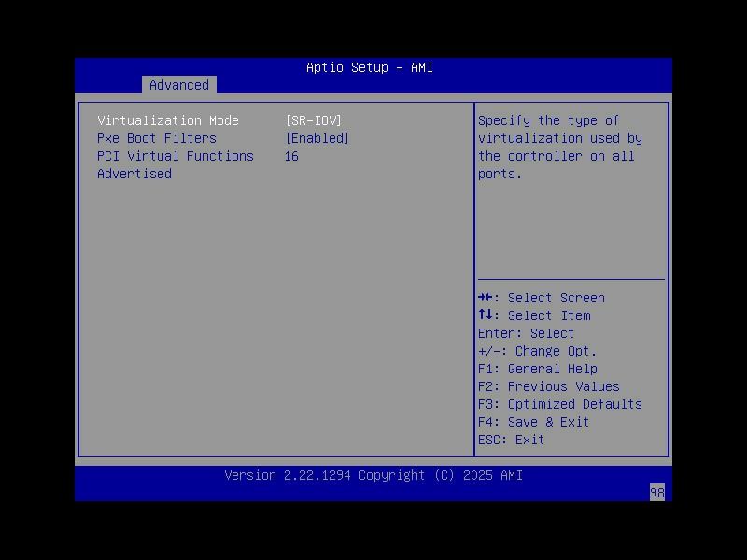The width and height of the screenshot is (747, 560).
Task: Click the Enter: Select hint
Action: pos(526,333)
